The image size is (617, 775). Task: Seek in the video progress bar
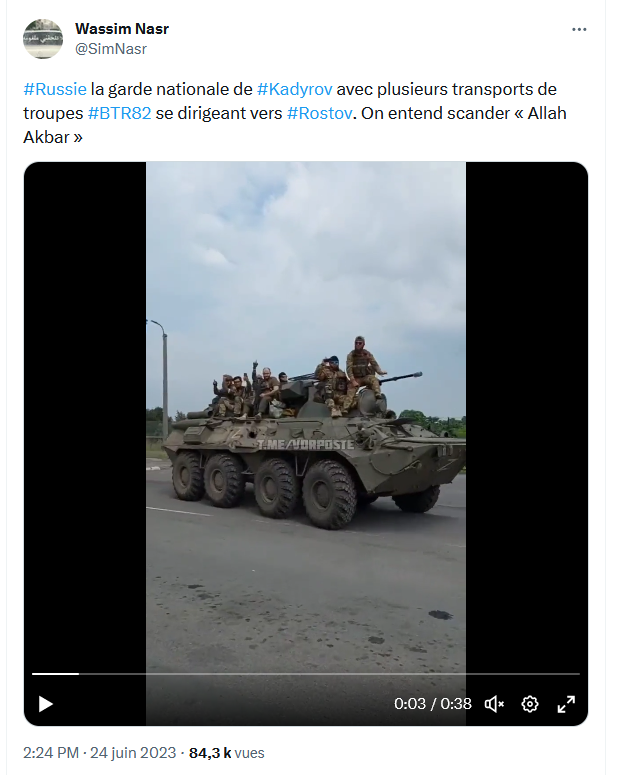coord(306,674)
